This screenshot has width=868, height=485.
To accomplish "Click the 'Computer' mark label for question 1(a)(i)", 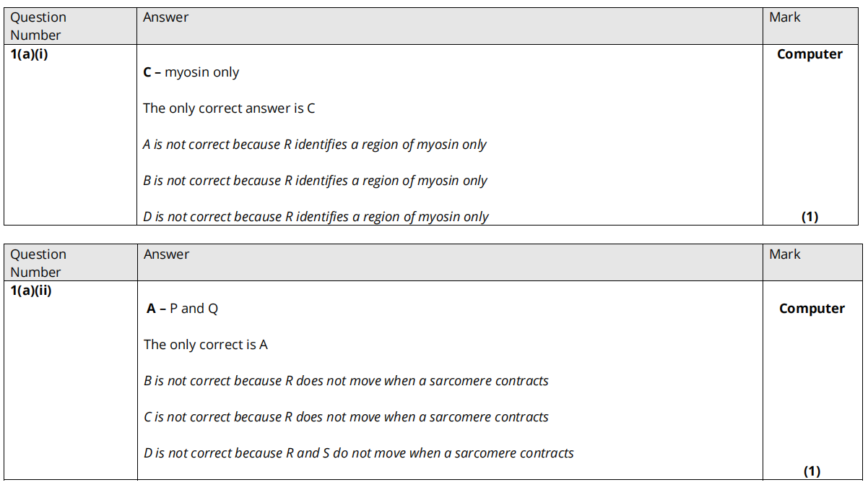I will [810, 54].
